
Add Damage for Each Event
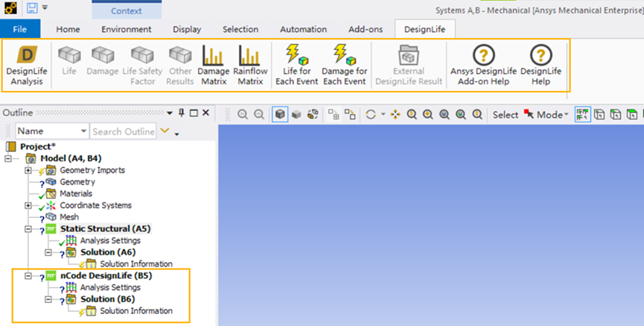pos(344,65)
